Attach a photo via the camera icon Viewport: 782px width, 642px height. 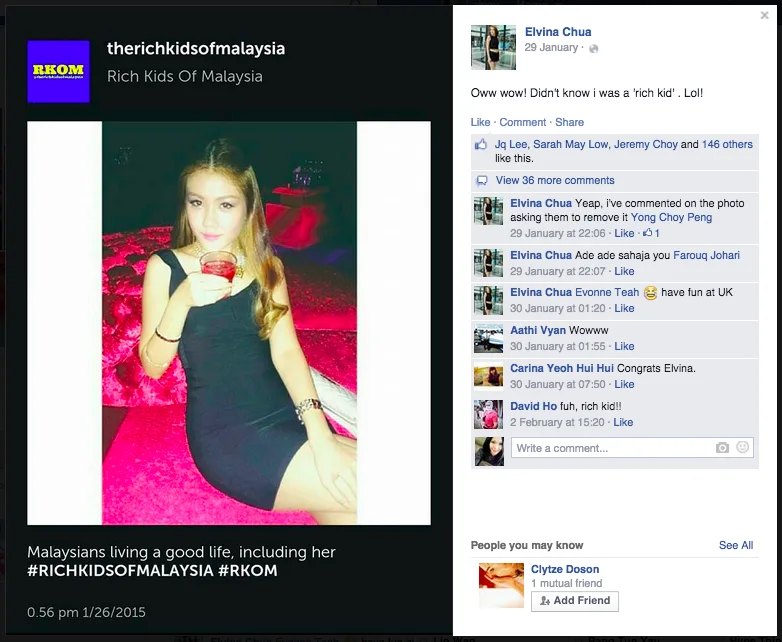tap(722, 448)
